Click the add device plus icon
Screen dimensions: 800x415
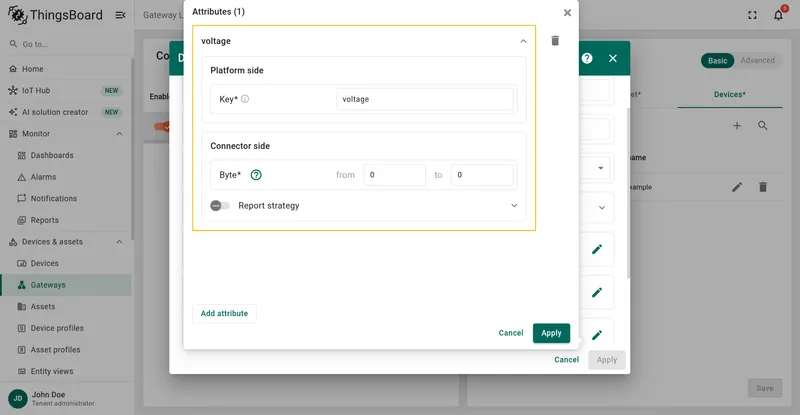pyautogui.click(x=737, y=126)
